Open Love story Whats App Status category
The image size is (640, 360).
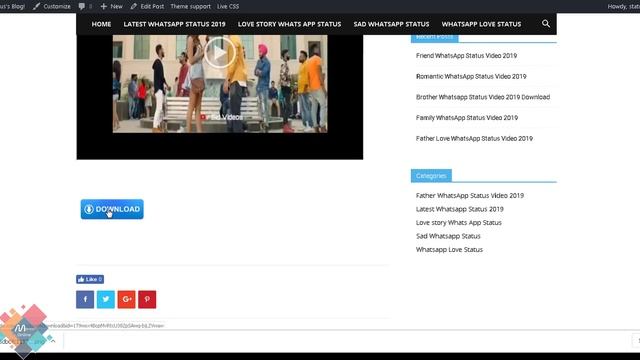(x=458, y=222)
